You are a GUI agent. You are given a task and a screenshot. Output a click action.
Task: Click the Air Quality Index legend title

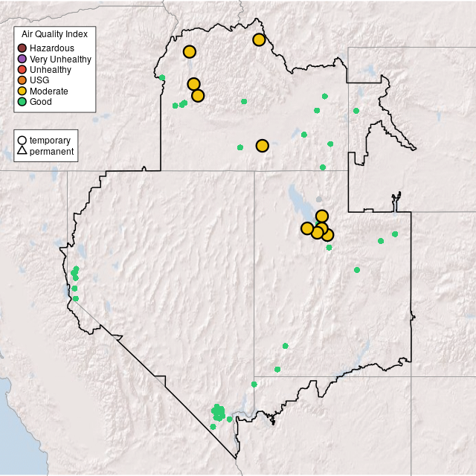(55, 34)
